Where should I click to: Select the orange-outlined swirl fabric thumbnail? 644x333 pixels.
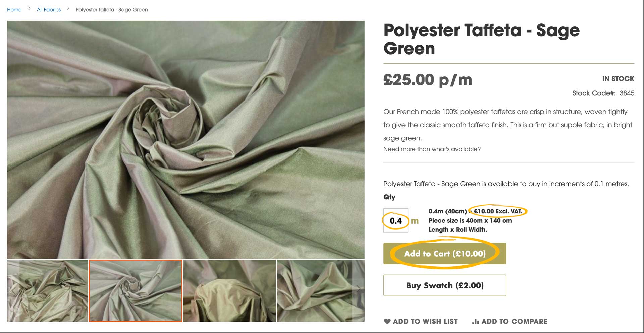pyautogui.click(x=136, y=290)
